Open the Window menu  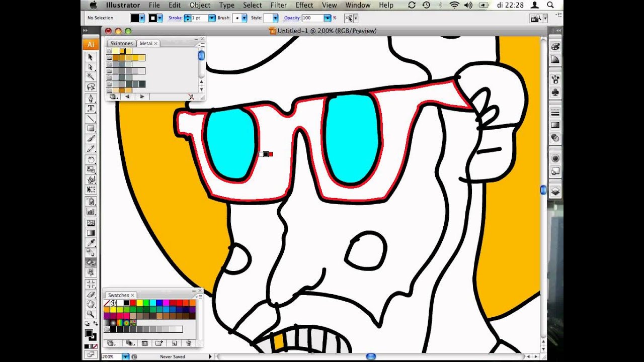[358, 5]
